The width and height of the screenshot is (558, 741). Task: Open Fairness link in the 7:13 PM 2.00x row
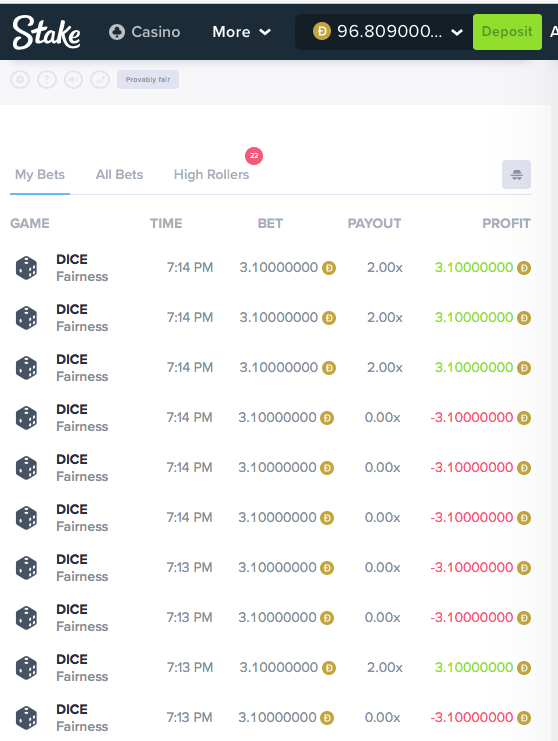tap(82, 676)
